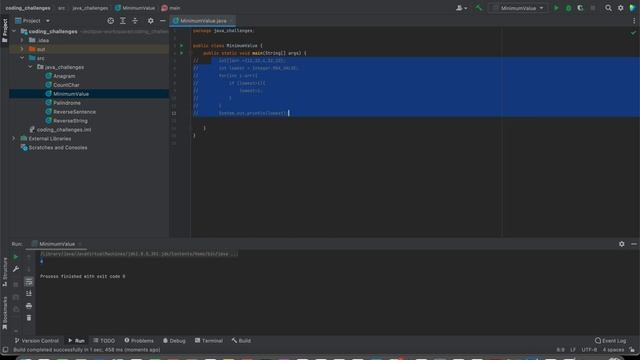Image resolution: width=640 pixels, height=360 pixels.
Task: Hide the Run tool window
Action: 633,244
